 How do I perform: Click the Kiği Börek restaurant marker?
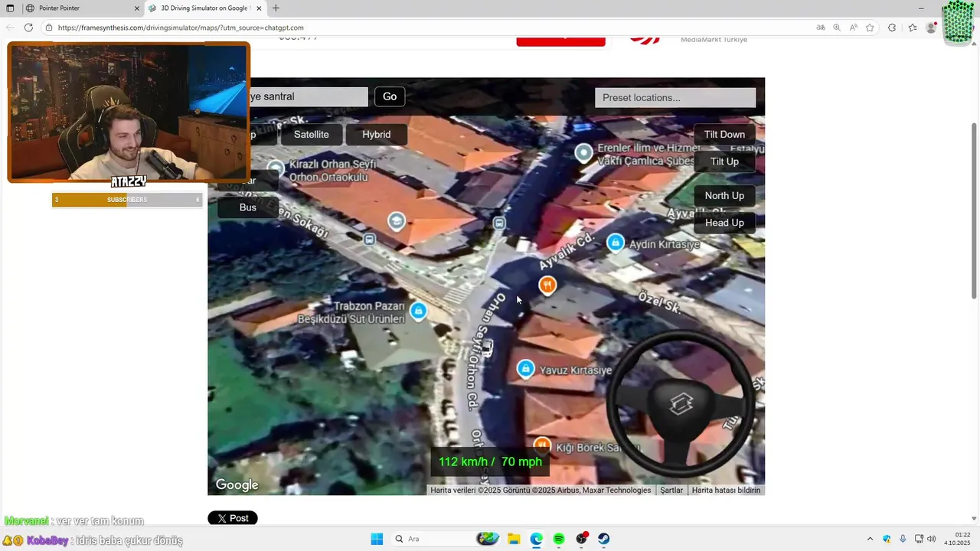(542, 446)
